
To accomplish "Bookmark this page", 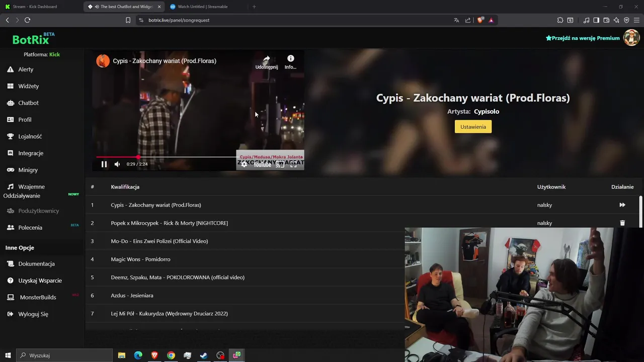I will click(x=128, y=20).
